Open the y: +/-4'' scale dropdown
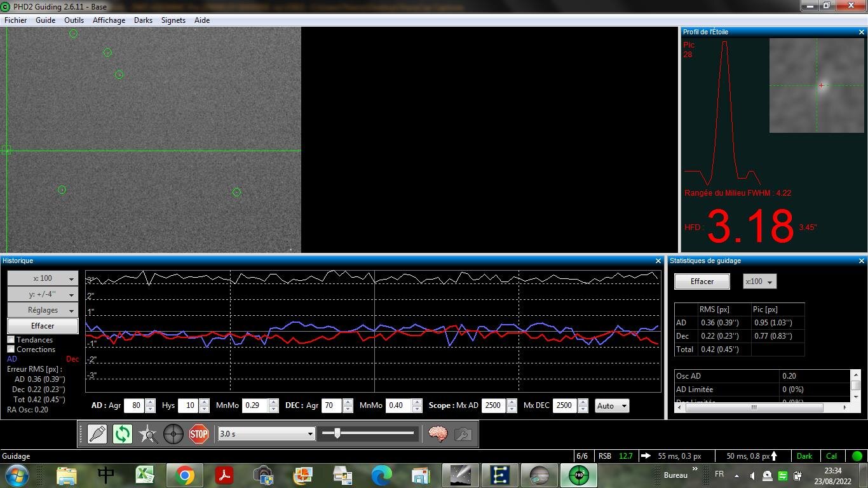This screenshot has width=868, height=488. [43, 294]
